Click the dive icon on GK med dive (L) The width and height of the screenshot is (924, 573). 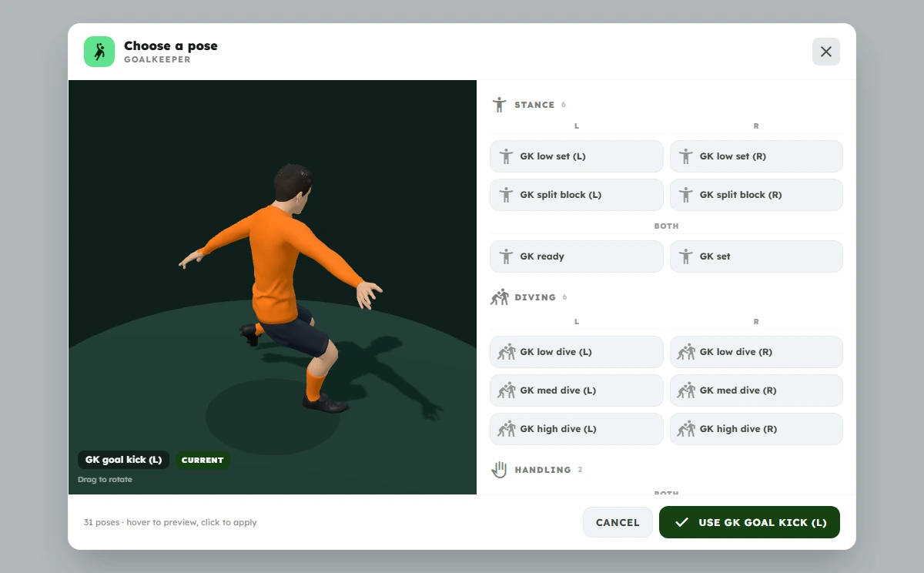click(x=506, y=390)
